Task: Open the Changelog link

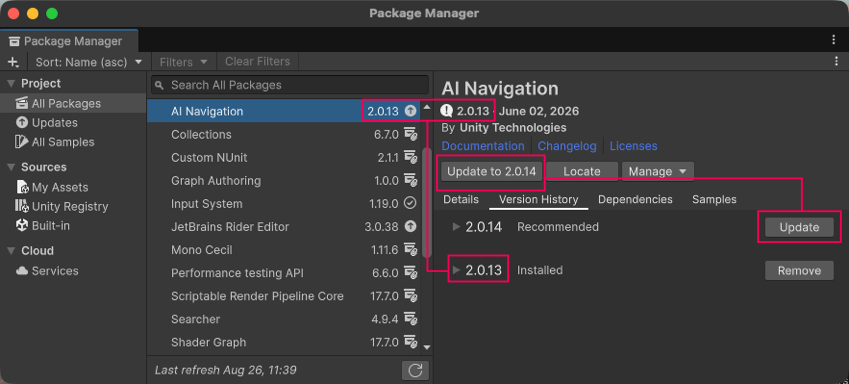Action: (567, 146)
